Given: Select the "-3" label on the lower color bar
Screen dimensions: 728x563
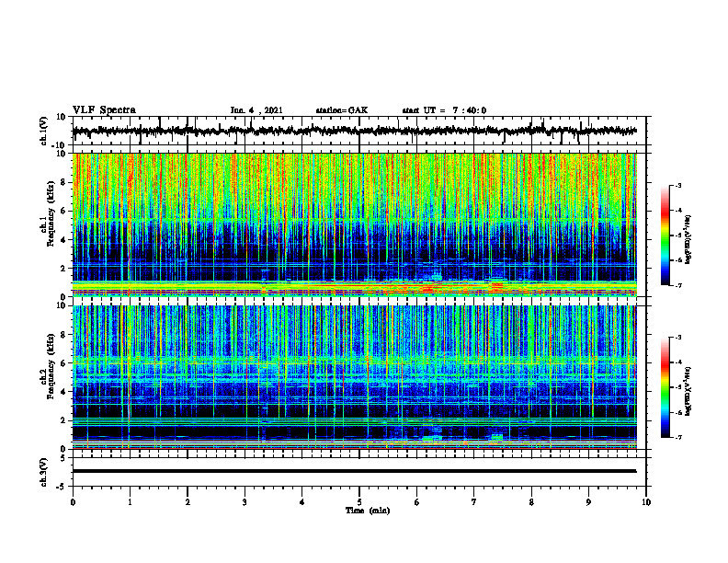Looking at the screenshot, I should tap(677, 338).
